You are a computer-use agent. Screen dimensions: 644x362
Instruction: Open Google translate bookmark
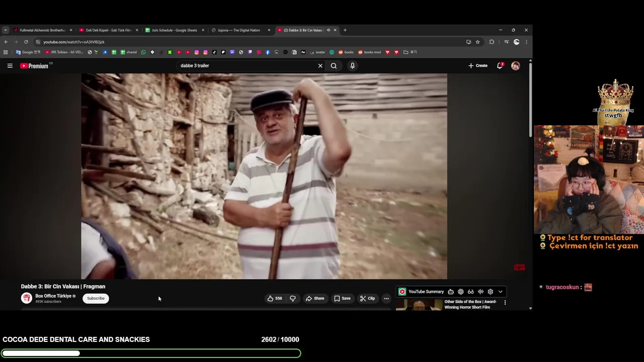[28, 52]
